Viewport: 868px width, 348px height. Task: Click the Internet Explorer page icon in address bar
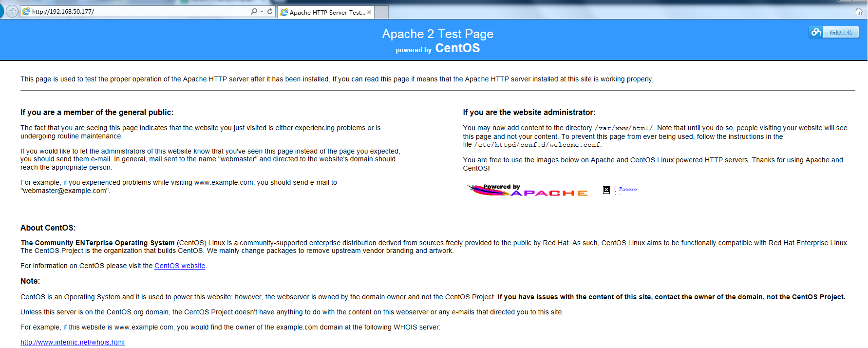26,11
